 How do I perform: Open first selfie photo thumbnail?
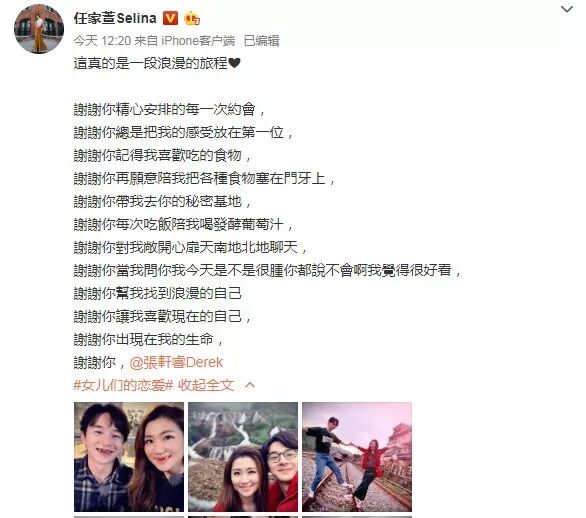(x=129, y=457)
